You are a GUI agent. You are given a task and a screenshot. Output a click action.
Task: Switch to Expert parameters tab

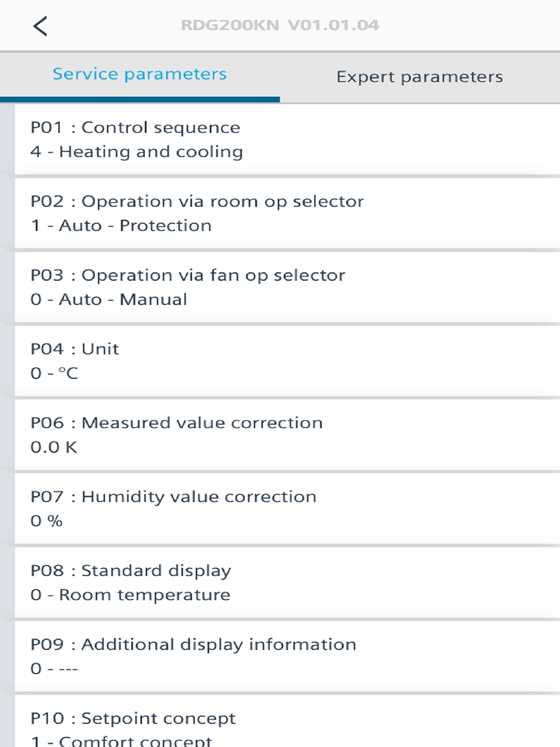coord(420,77)
